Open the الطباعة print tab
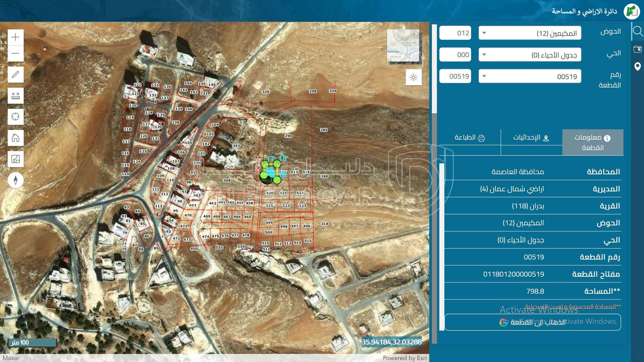The width and height of the screenshot is (644, 362). tap(470, 138)
